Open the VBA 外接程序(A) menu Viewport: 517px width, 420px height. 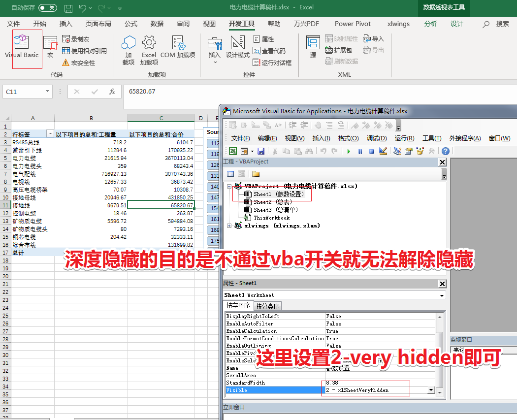pyautogui.click(x=465, y=138)
